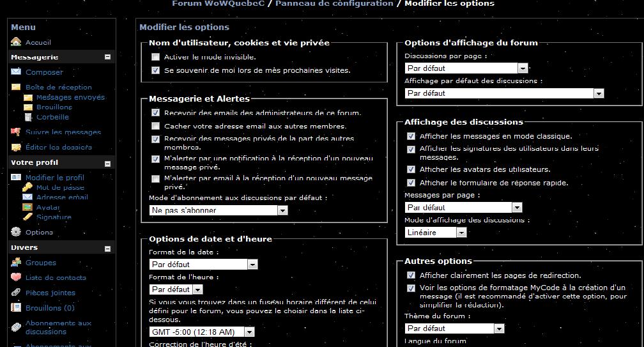
Task: Open 'Boîte de réception' link
Action: click(x=59, y=87)
